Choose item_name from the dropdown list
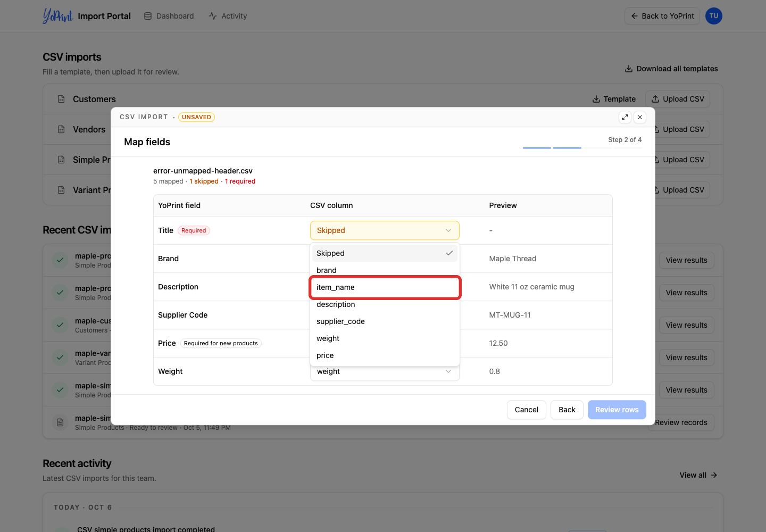766x532 pixels. pos(385,287)
